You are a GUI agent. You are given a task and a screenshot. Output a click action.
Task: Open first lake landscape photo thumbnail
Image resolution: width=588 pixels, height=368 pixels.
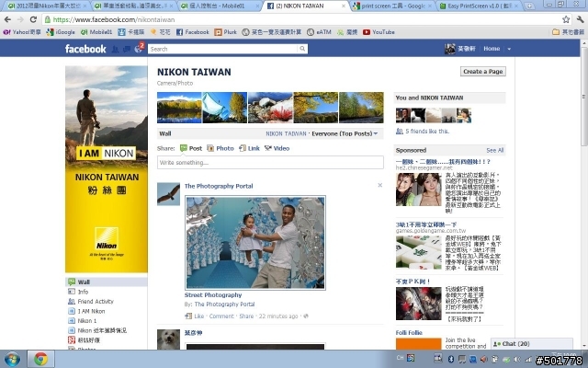pyautogui.click(x=179, y=108)
